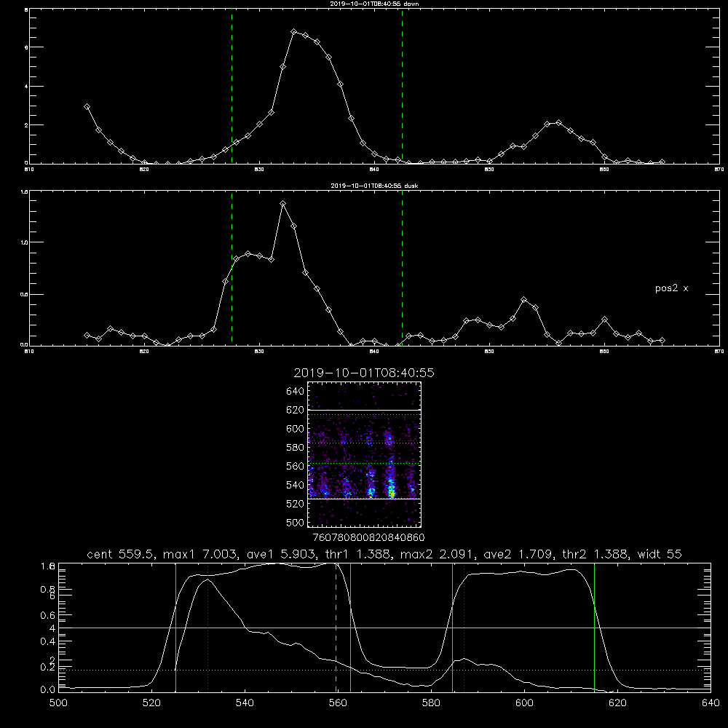This screenshot has width=728, height=728.
Task: Click the '540' x-axis label of bottom plot
Action: [x=245, y=703]
